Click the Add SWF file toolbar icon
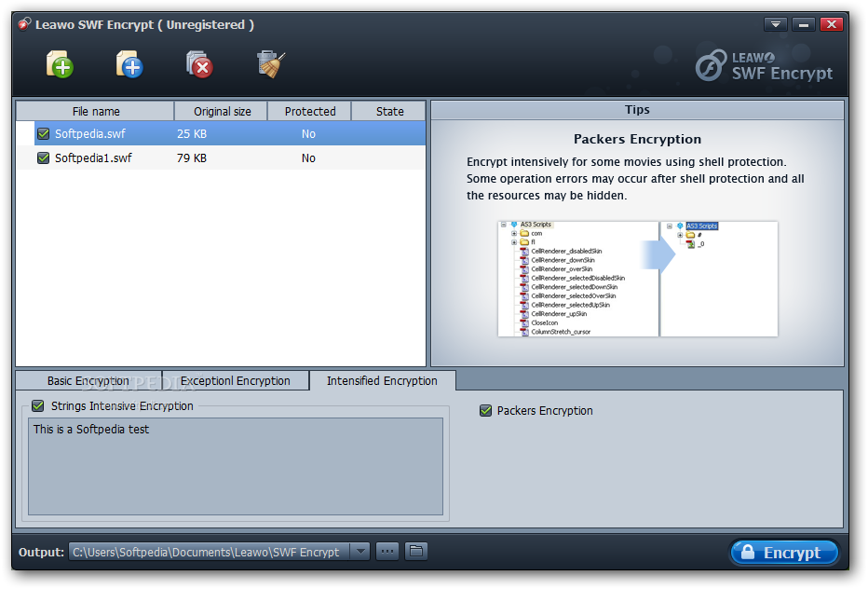Image resolution: width=868 pixels, height=589 pixels. (60, 64)
